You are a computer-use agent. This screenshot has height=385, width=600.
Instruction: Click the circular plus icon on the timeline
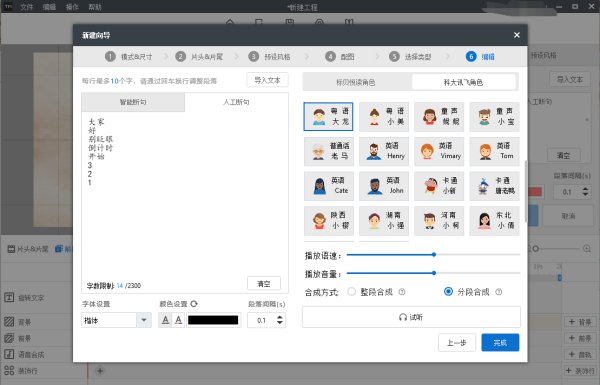(x=100, y=370)
